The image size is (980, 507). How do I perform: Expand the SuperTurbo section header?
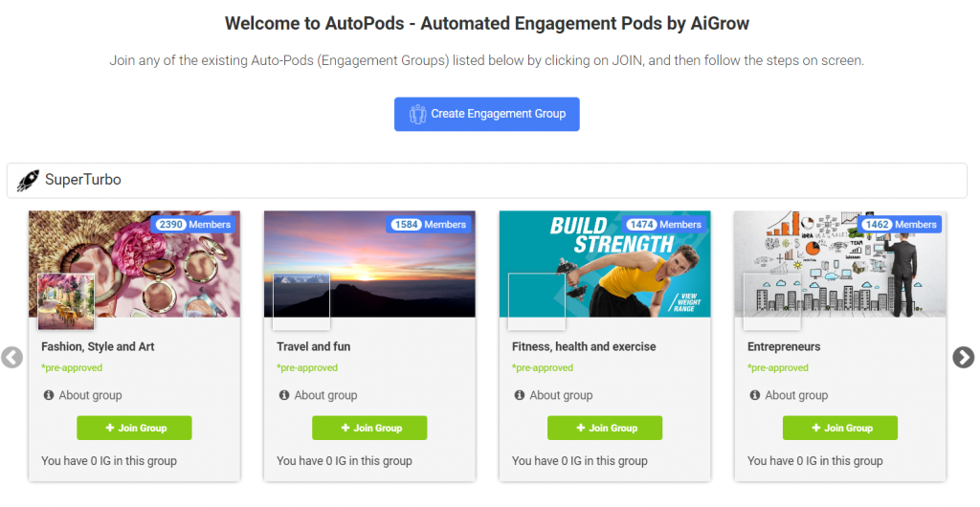[486, 180]
